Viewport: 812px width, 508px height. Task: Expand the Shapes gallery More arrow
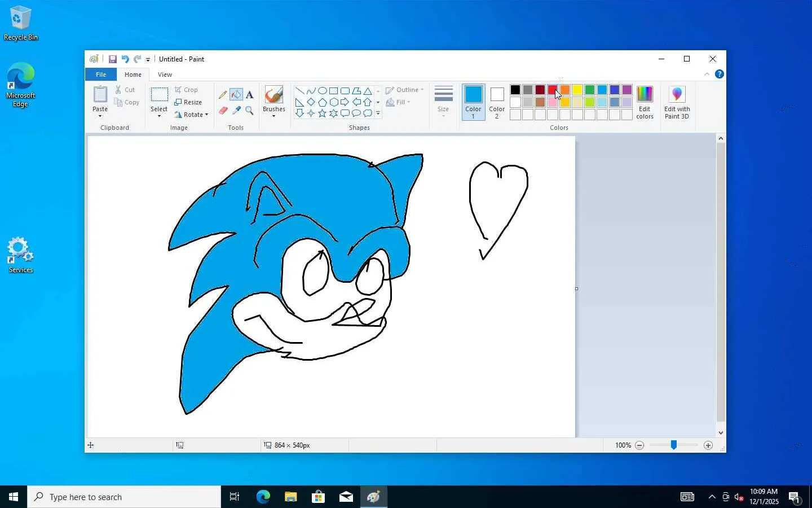point(378,113)
